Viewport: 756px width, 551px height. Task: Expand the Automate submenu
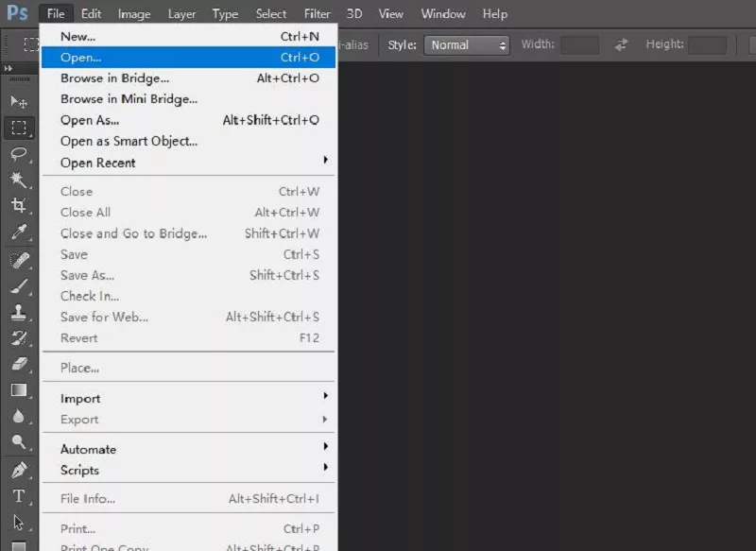188,449
